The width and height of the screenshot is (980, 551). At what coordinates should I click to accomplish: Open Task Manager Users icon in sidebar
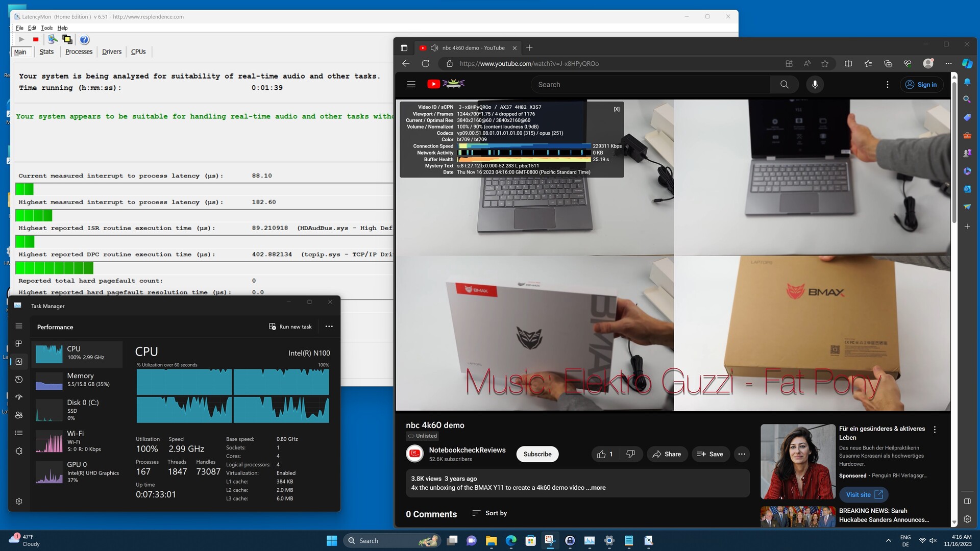[19, 415]
